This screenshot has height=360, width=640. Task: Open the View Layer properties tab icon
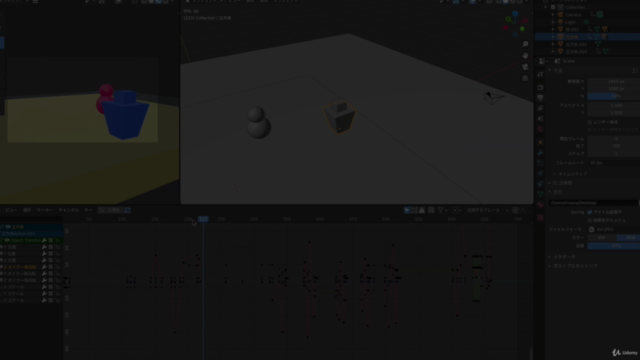[540, 108]
